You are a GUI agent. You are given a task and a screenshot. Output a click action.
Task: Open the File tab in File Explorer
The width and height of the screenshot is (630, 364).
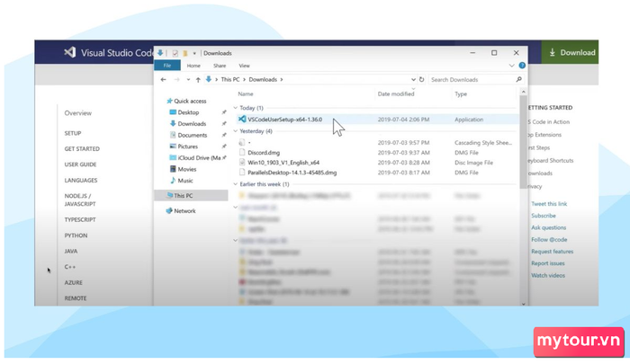[x=167, y=66]
